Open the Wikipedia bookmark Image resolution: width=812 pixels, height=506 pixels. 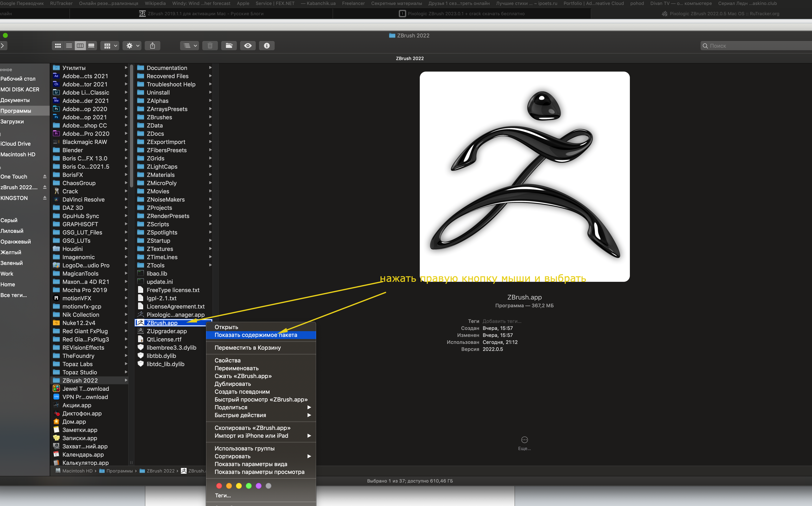point(155,3)
